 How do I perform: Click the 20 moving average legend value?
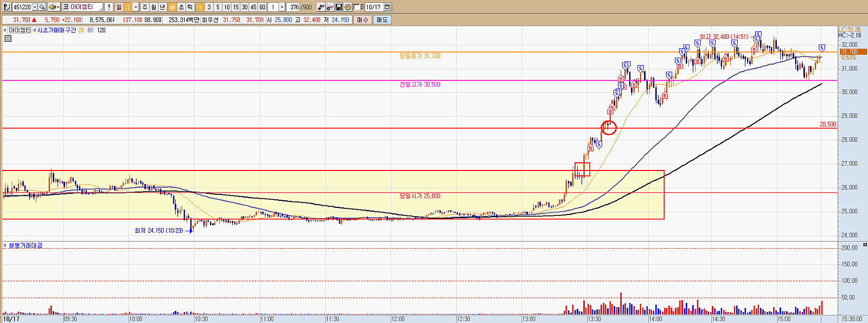coord(81,30)
